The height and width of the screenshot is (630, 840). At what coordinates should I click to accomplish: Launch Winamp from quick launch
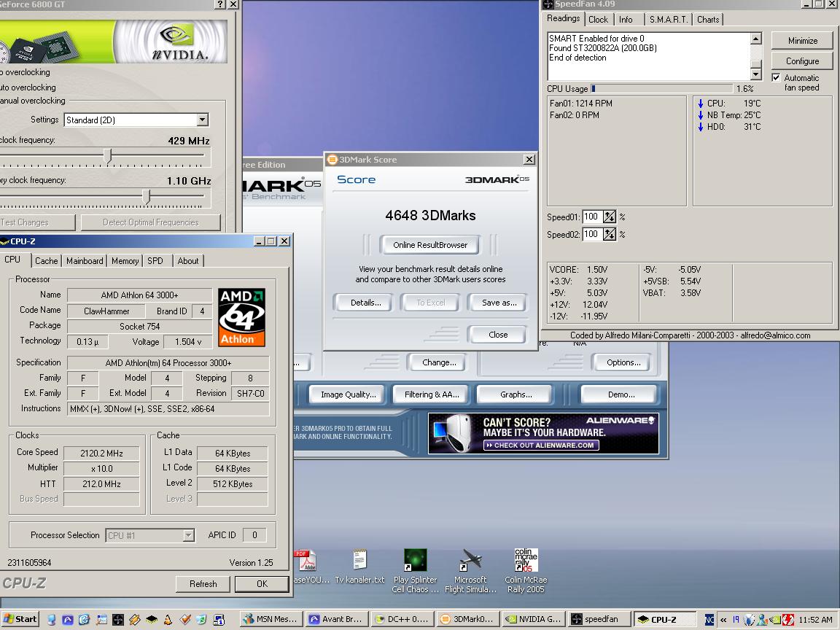pyautogui.click(x=134, y=620)
